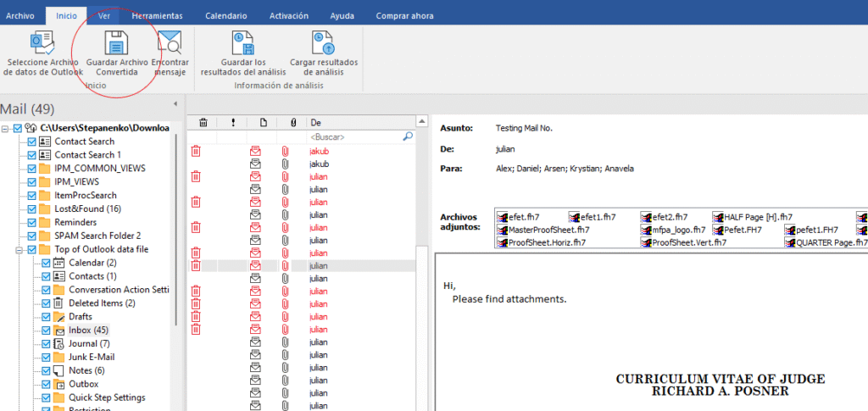Toggle Lost&Found (16) checkbox

tap(31, 208)
